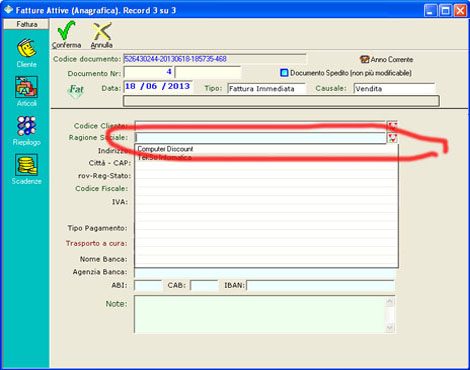The image size is (470, 370).
Task: Click the Codice Cliente text field
Action: [260, 126]
